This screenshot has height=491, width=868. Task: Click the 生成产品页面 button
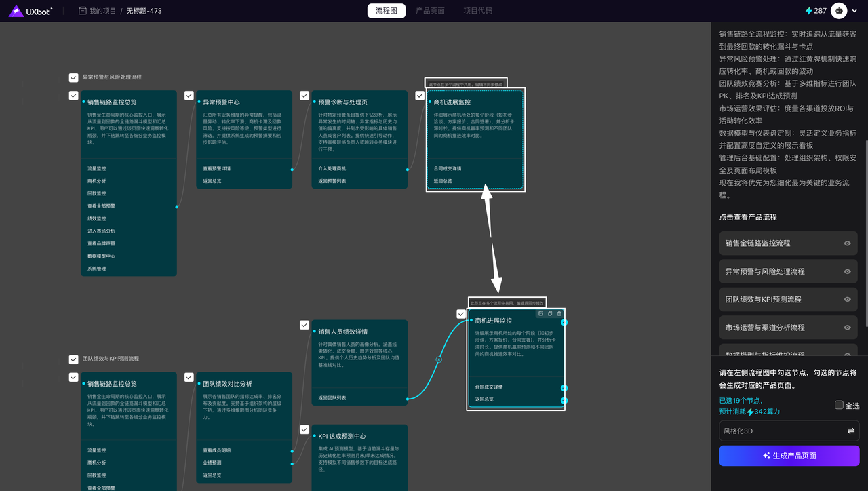[789, 456]
